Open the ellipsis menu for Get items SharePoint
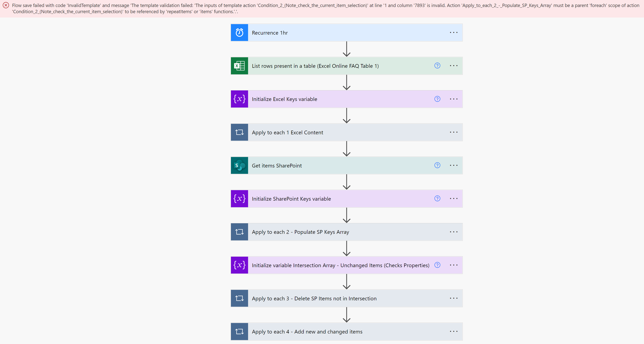Screen dimensions: 644x344 tap(453, 165)
